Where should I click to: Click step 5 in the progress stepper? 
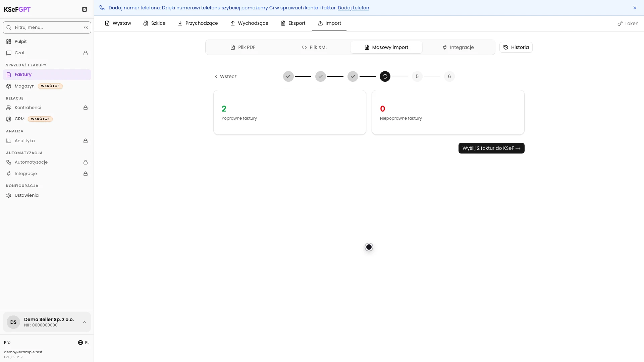[x=417, y=76]
